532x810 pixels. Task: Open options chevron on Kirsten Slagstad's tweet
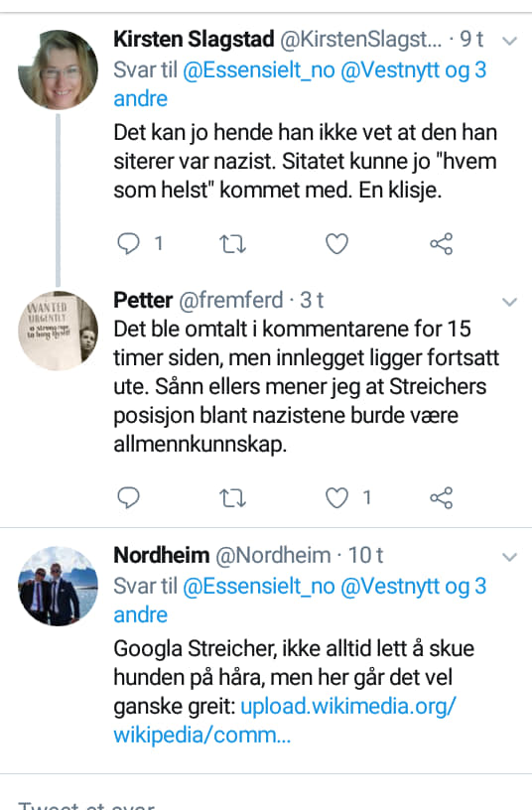point(510,41)
